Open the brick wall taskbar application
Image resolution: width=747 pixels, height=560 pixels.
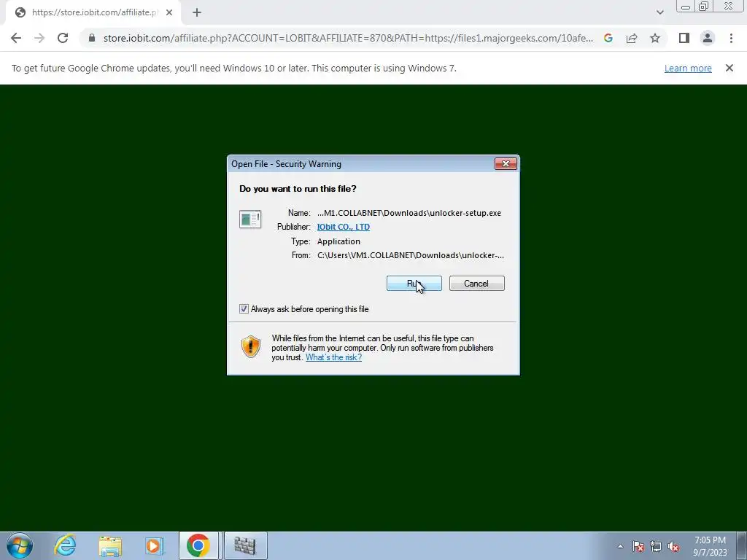245,545
